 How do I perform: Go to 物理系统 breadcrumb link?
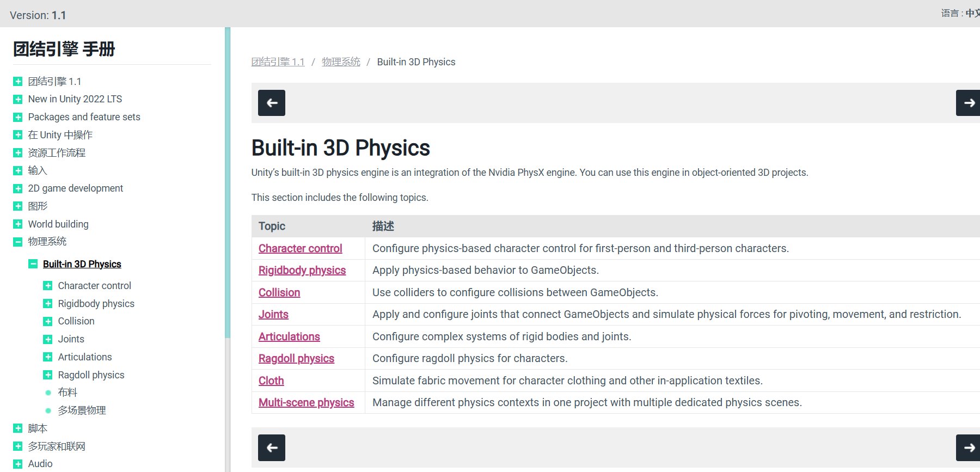pyautogui.click(x=341, y=62)
